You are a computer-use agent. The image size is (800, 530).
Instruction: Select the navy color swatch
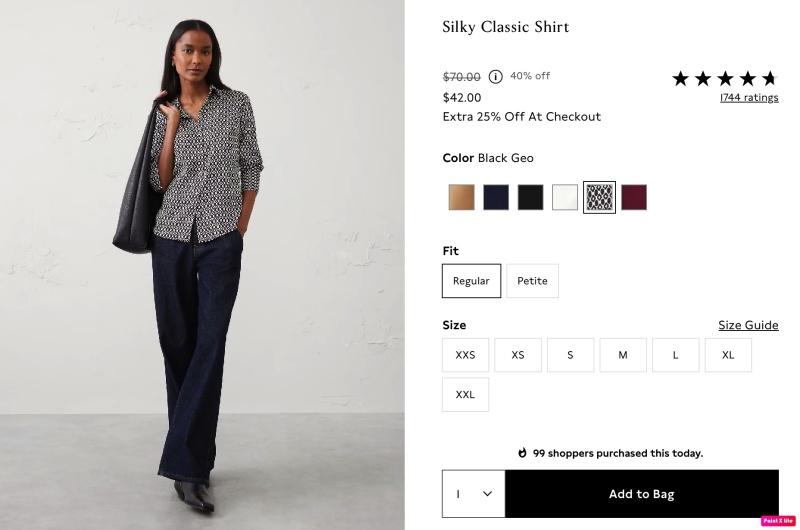point(496,197)
